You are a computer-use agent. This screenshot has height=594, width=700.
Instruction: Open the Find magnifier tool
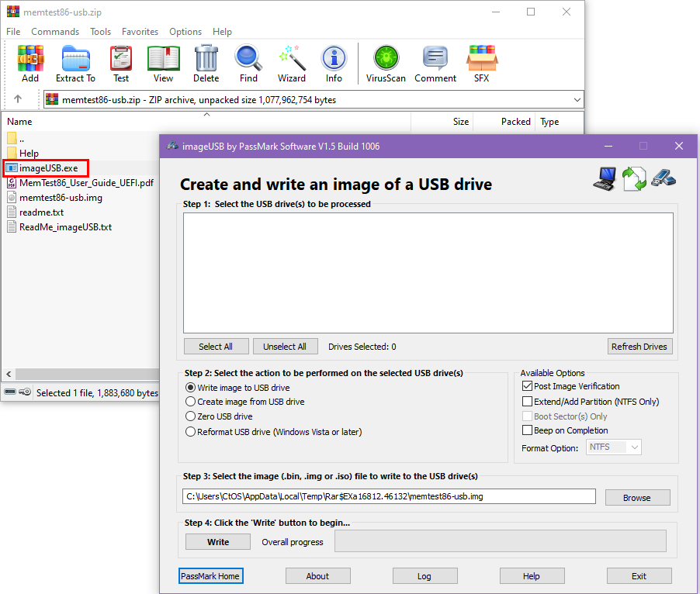[x=248, y=64]
